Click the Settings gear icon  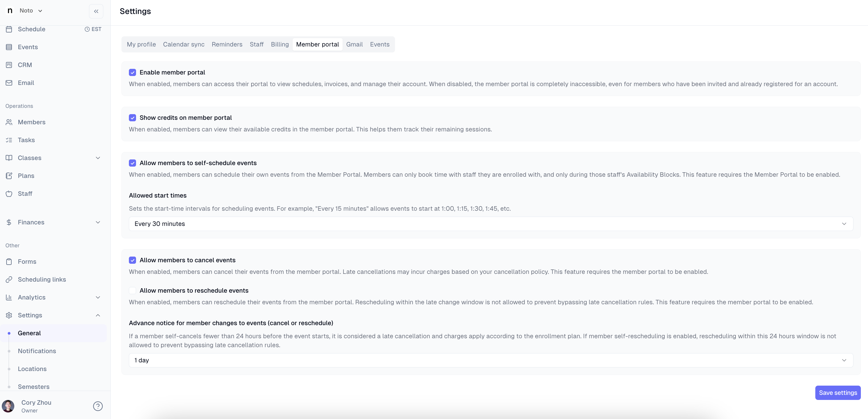(x=9, y=315)
